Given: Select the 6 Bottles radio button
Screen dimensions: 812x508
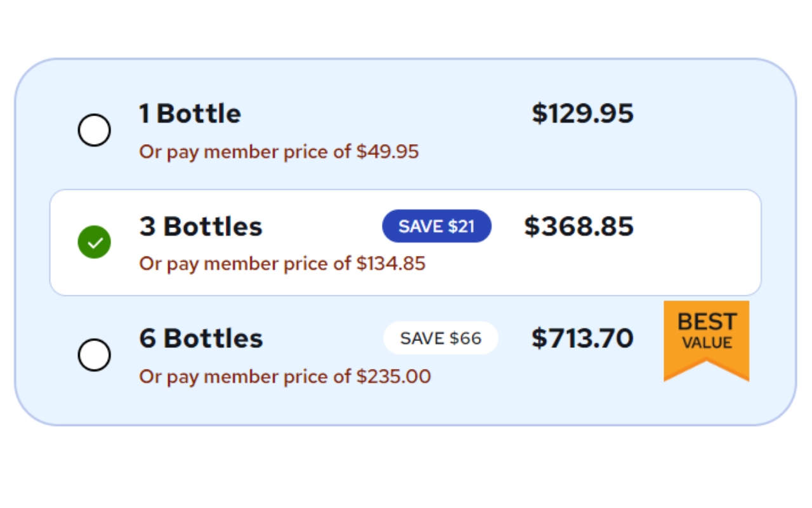Looking at the screenshot, I should (x=95, y=354).
